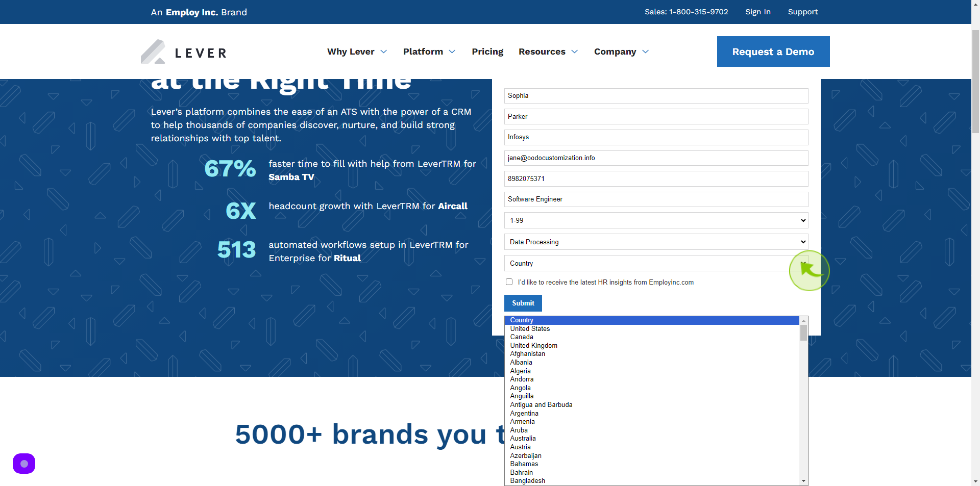The width and height of the screenshot is (980, 486).
Task: Click the 67% statistic
Action: pyautogui.click(x=230, y=169)
